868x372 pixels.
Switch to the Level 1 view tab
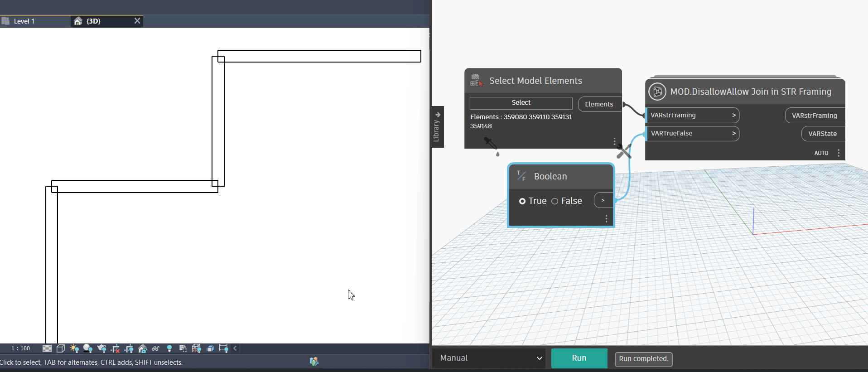[x=35, y=21]
